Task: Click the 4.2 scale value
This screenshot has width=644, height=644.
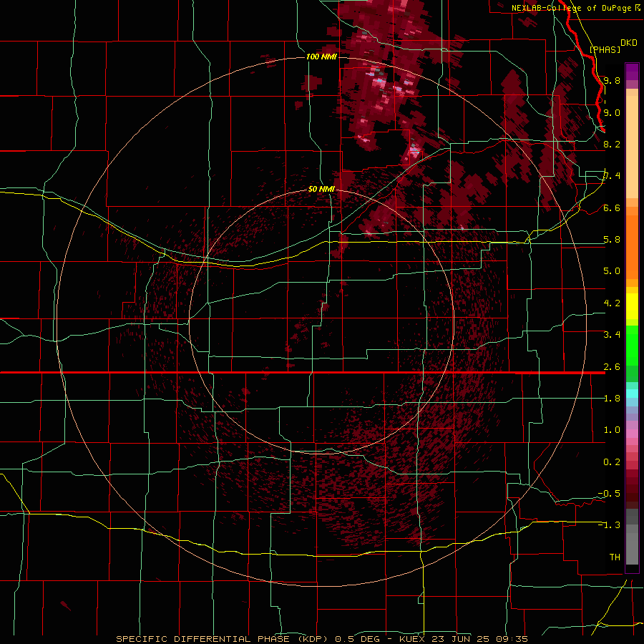Action: tap(612, 303)
